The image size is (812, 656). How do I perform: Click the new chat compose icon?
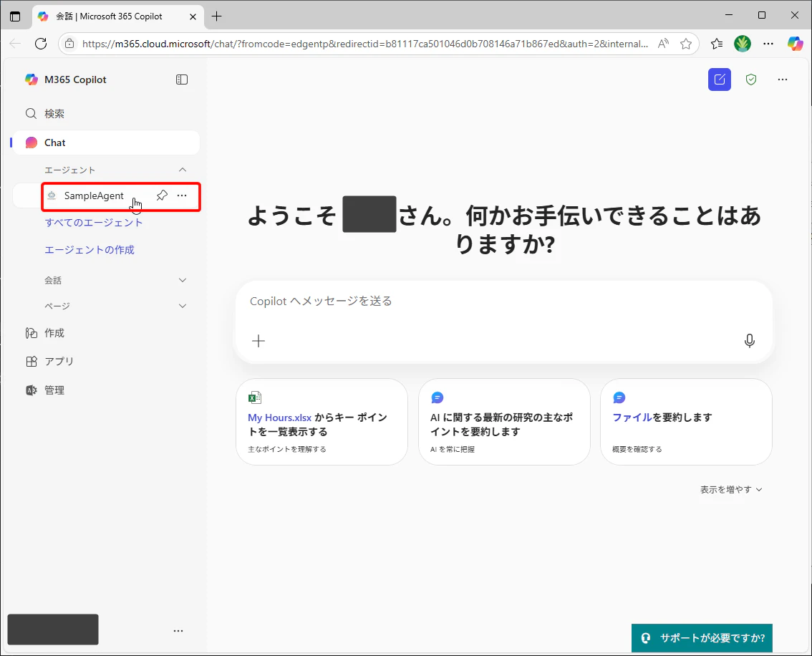point(720,79)
